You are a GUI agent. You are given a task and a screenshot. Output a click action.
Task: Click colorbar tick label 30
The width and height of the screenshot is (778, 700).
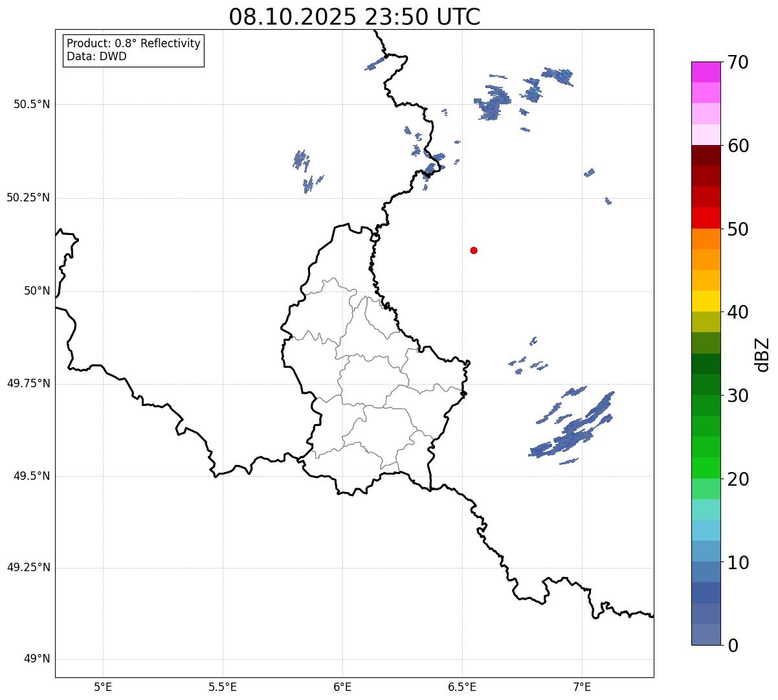click(738, 396)
